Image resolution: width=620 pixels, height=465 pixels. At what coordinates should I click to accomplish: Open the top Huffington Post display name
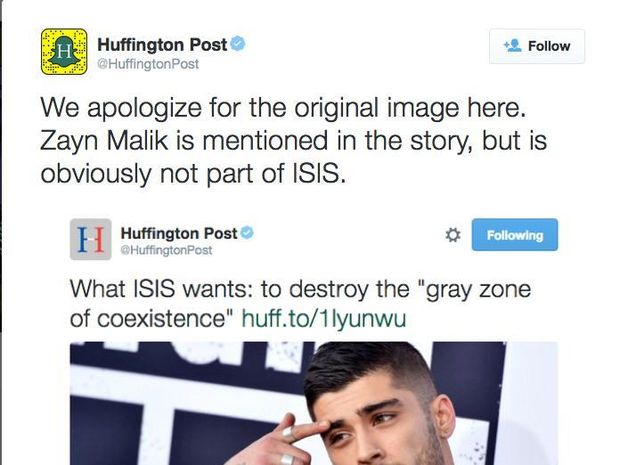162,44
